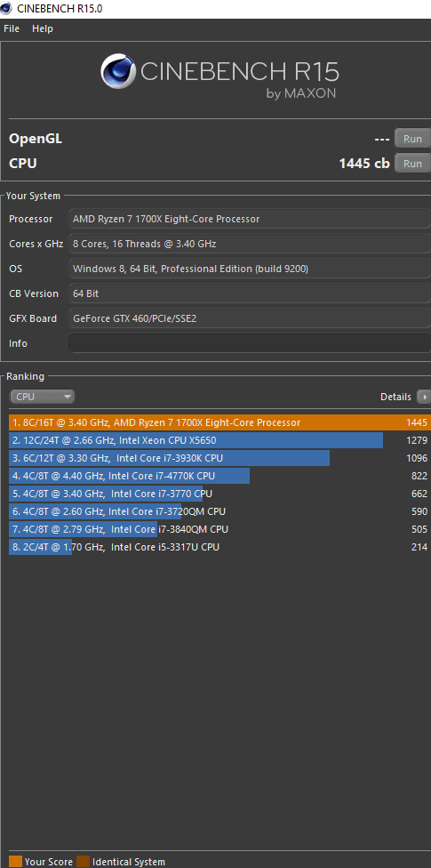
Task: Open the Help menu
Action: (x=43, y=28)
